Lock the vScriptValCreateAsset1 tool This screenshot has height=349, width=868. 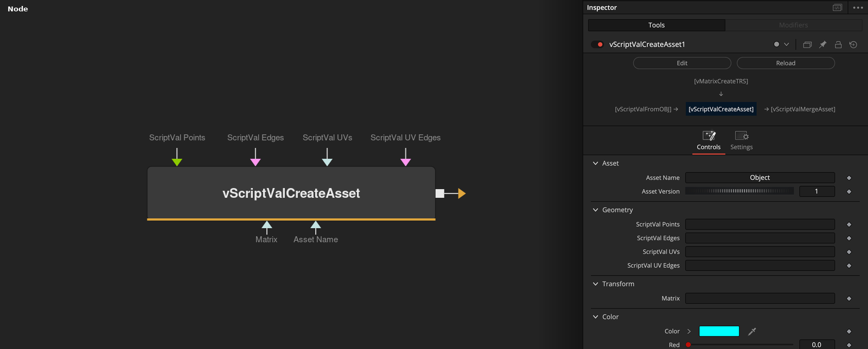(838, 44)
